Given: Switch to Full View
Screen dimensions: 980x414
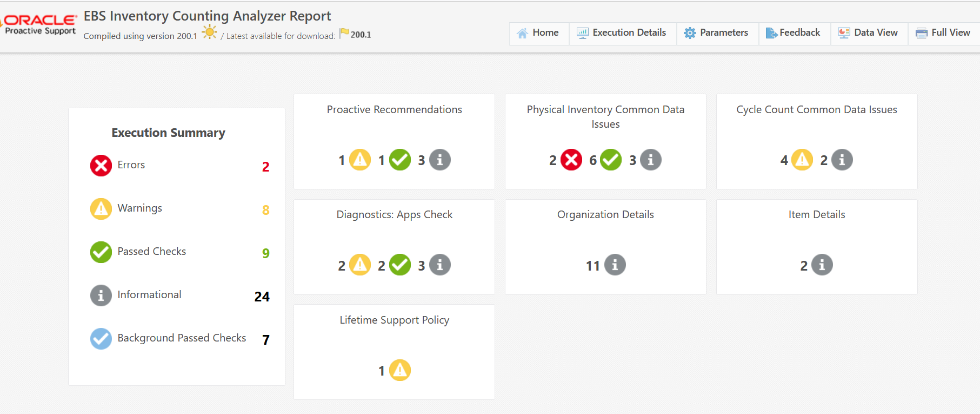Looking at the screenshot, I should pos(944,33).
